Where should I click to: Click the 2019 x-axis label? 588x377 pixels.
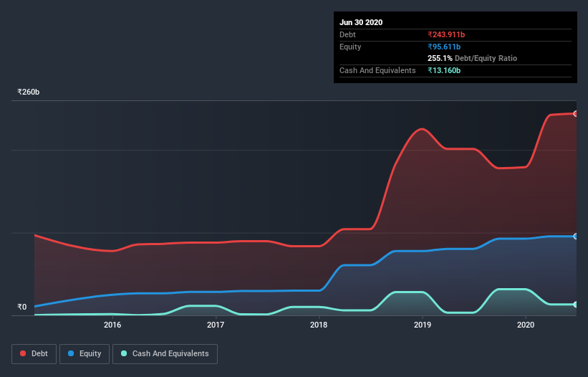point(423,325)
